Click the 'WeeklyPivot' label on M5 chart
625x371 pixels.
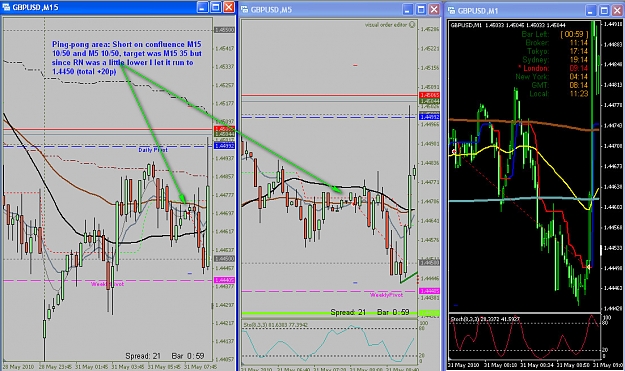(x=386, y=295)
